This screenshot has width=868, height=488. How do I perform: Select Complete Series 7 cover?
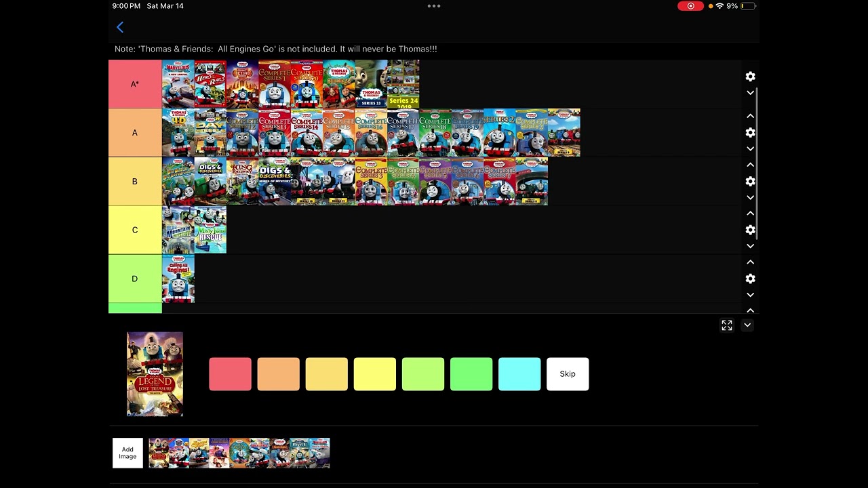[x=500, y=182]
